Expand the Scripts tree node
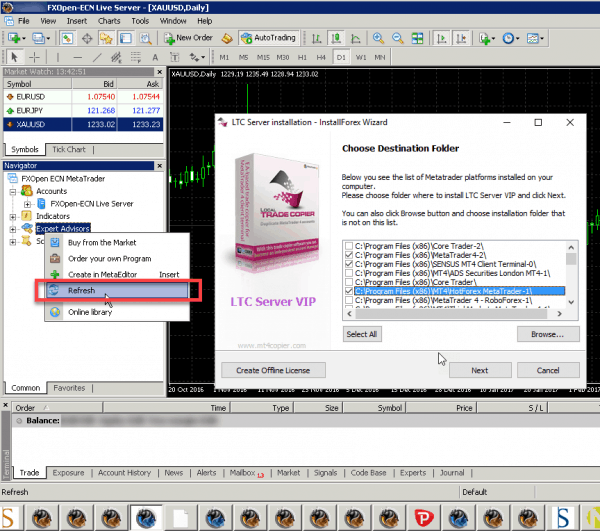Screen dimensions: 600x531 tap(13, 242)
